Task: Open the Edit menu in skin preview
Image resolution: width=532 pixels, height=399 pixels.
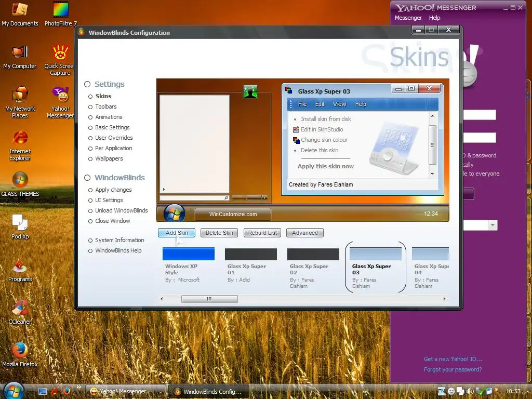Action: pyautogui.click(x=320, y=104)
